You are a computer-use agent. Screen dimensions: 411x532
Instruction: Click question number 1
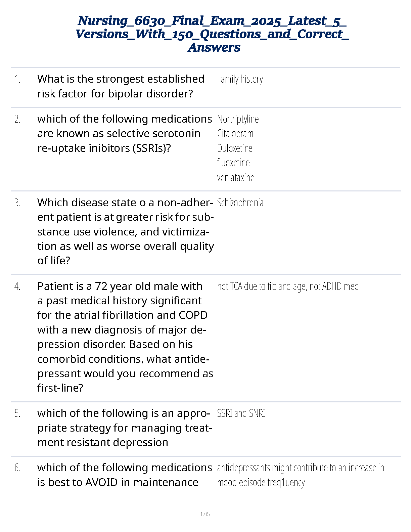17,79
